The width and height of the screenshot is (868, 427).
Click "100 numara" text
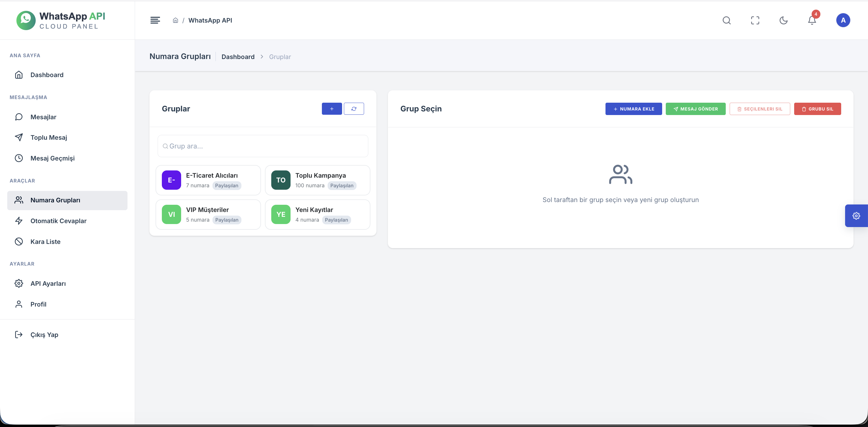pos(310,185)
